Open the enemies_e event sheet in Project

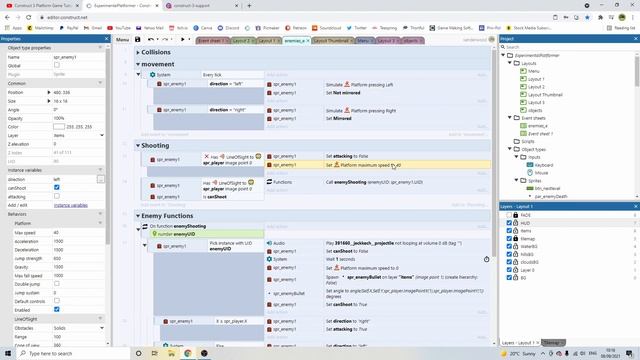[x=538, y=126]
